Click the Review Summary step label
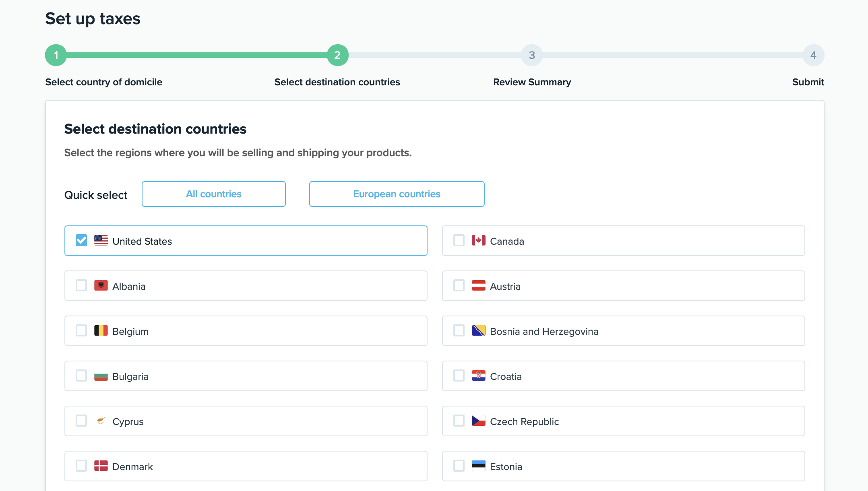The height and width of the screenshot is (491, 868). pyautogui.click(x=532, y=82)
